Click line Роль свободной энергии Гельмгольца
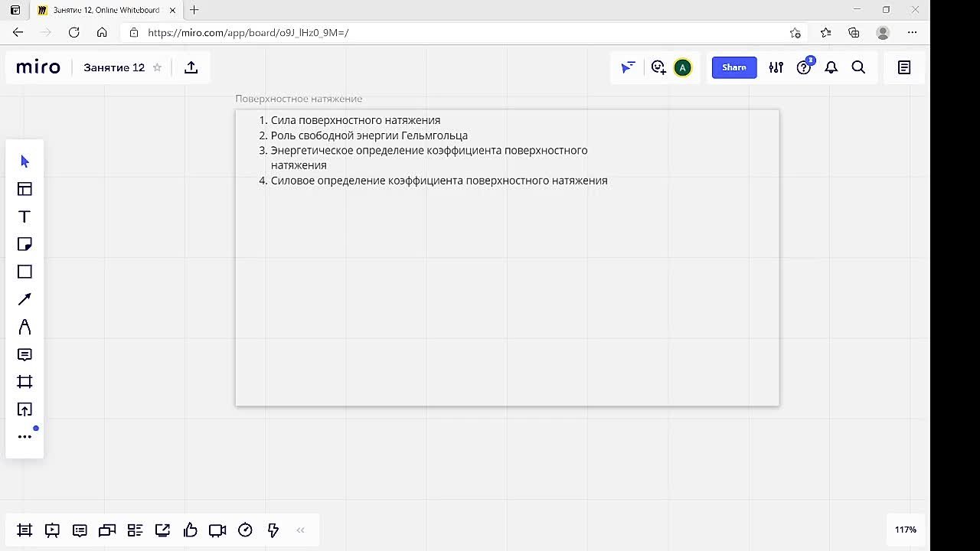The height and width of the screenshot is (551, 980). (369, 135)
